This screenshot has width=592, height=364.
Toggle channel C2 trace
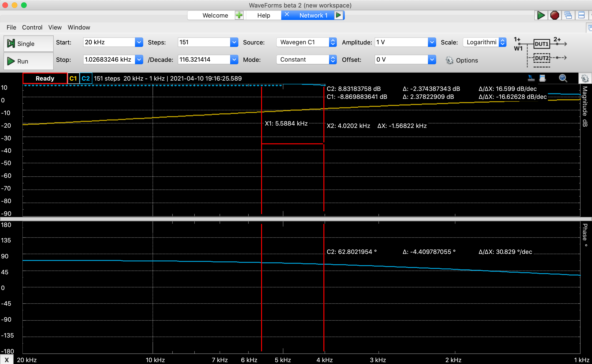click(x=86, y=78)
